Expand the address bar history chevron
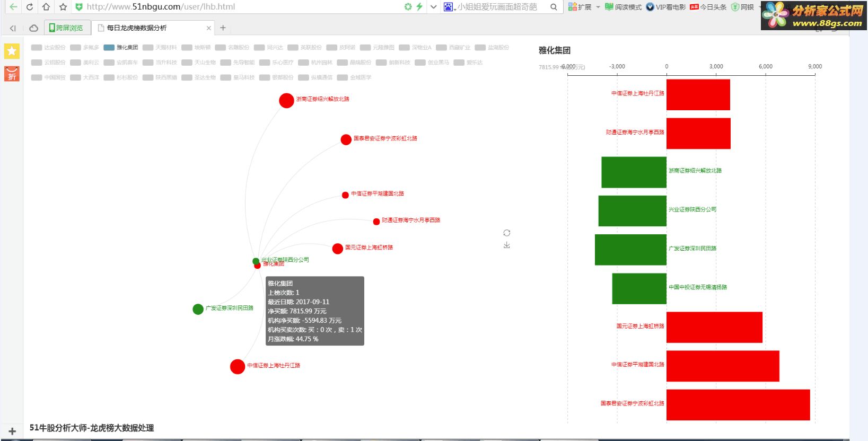The height and width of the screenshot is (441, 868). [x=434, y=7]
